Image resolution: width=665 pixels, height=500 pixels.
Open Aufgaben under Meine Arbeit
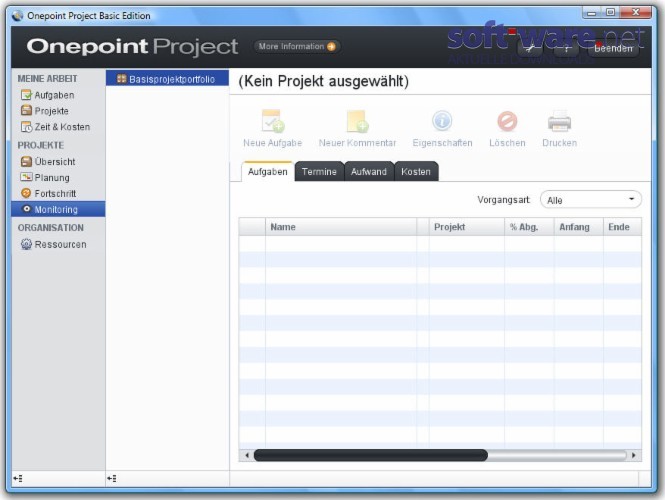click(x=48, y=95)
